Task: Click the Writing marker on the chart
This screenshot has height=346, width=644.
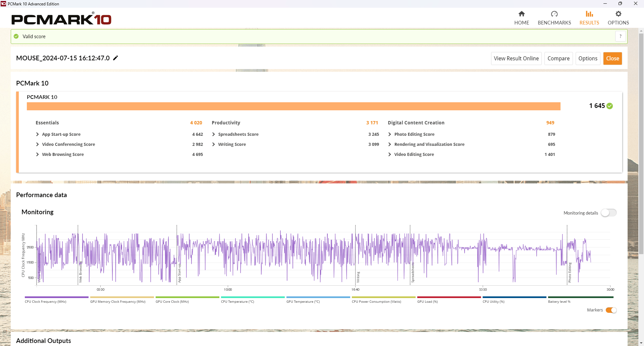Action: click(x=358, y=277)
